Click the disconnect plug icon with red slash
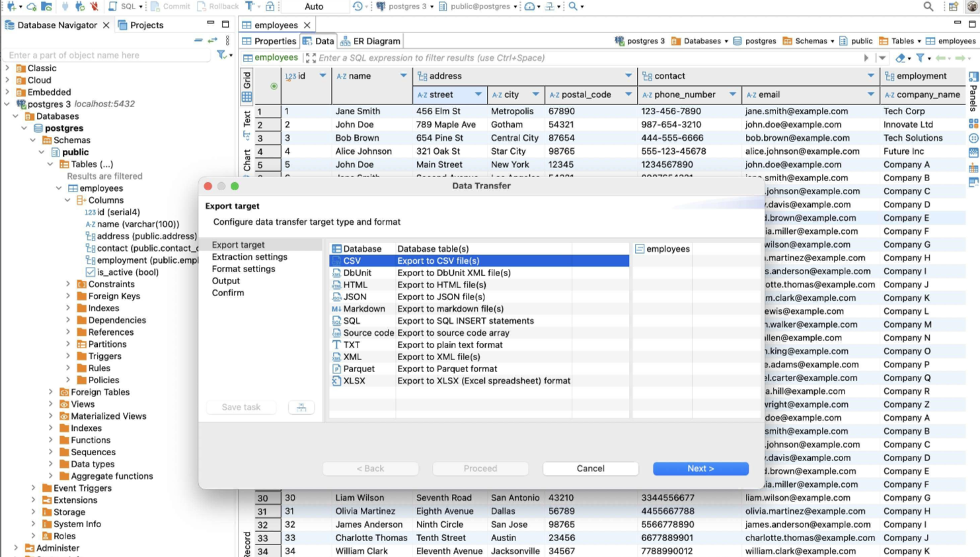This screenshot has height=557, width=980. coord(94,7)
